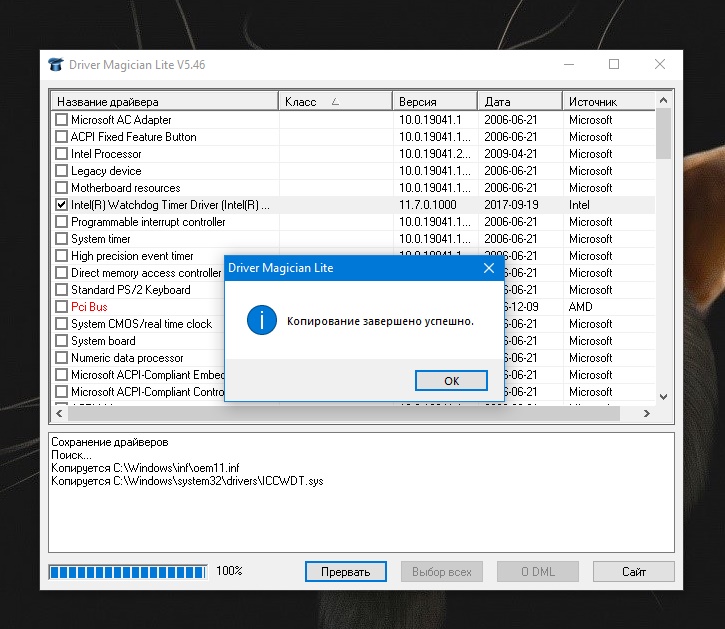The image size is (725, 629).
Task: Click the horizontal scrollbar thumb
Action: [344, 413]
